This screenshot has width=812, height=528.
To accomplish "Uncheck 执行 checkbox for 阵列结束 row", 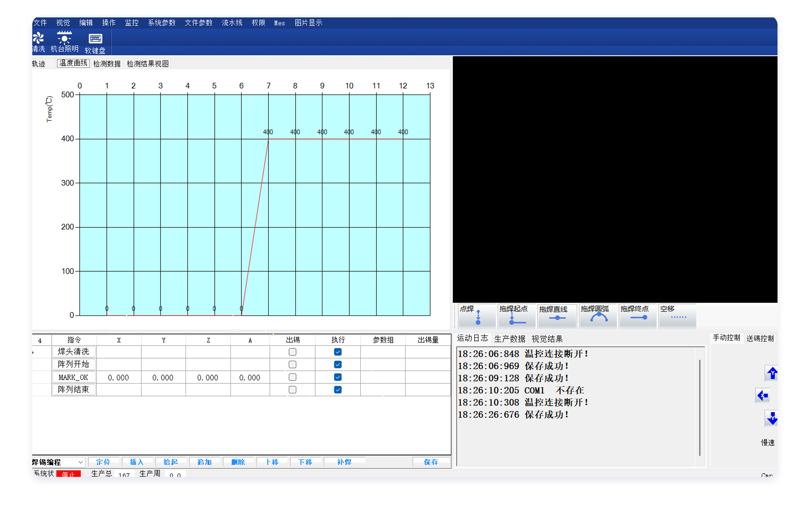I will pyautogui.click(x=338, y=390).
